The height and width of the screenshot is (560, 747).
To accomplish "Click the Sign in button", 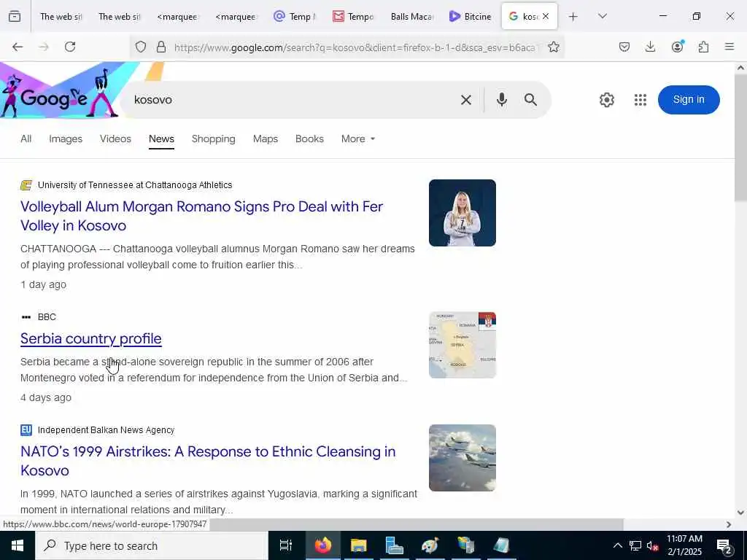I will (x=689, y=99).
